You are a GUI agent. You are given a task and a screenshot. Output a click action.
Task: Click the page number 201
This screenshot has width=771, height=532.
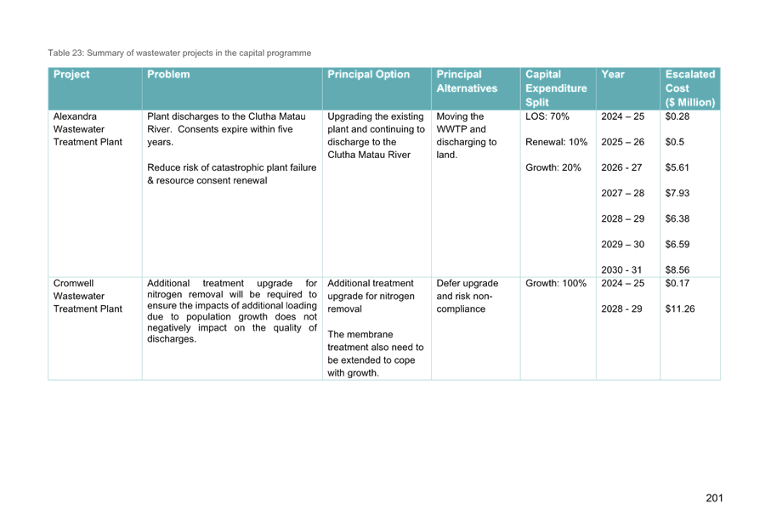[714, 497]
